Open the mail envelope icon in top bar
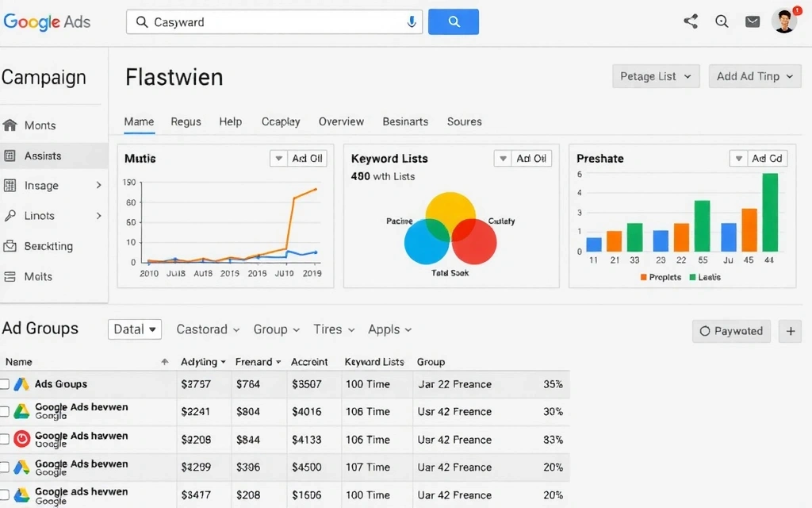812x508 pixels. click(753, 21)
